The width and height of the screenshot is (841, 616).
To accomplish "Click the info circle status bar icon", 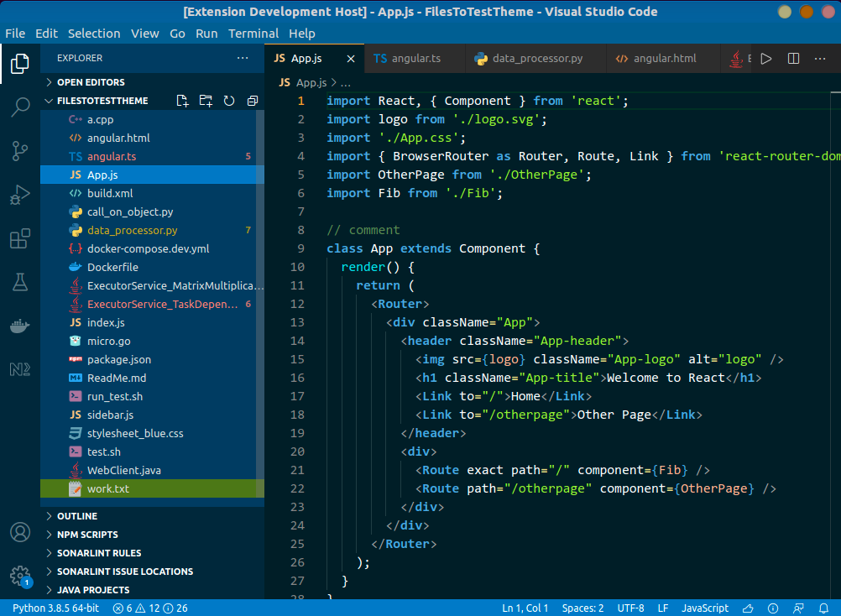I will pyautogui.click(x=773, y=608).
